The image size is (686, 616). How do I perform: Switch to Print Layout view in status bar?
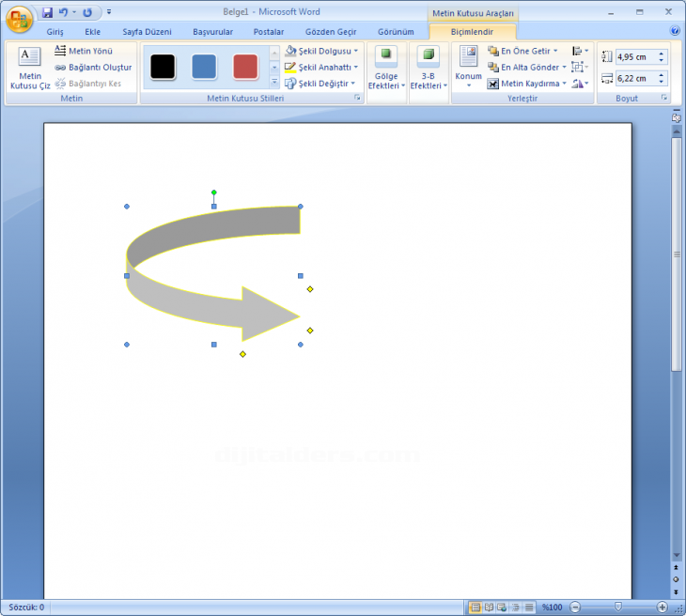pos(476,607)
